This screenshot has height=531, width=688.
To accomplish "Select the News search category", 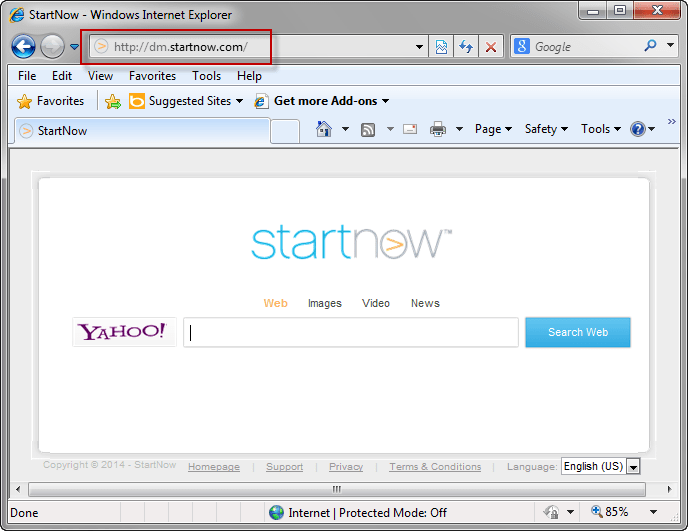I will point(425,303).
